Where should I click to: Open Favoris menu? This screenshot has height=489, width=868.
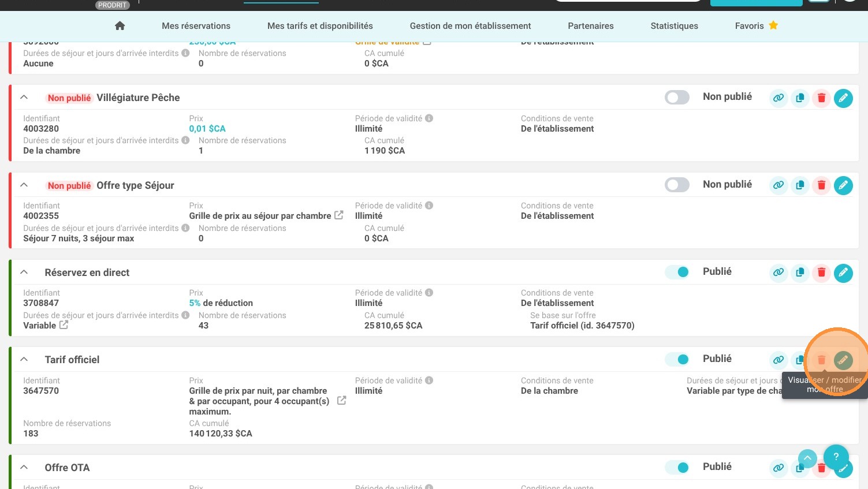749,26
